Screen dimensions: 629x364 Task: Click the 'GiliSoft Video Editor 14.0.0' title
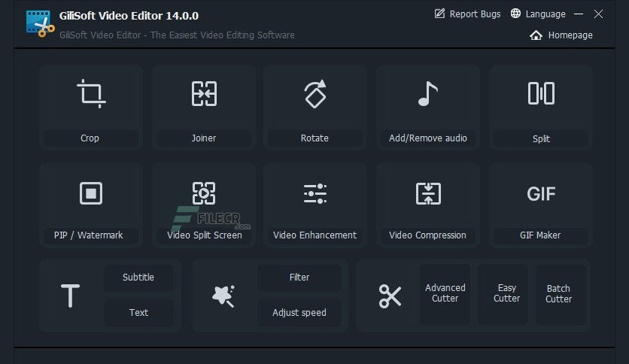(129, 16)
